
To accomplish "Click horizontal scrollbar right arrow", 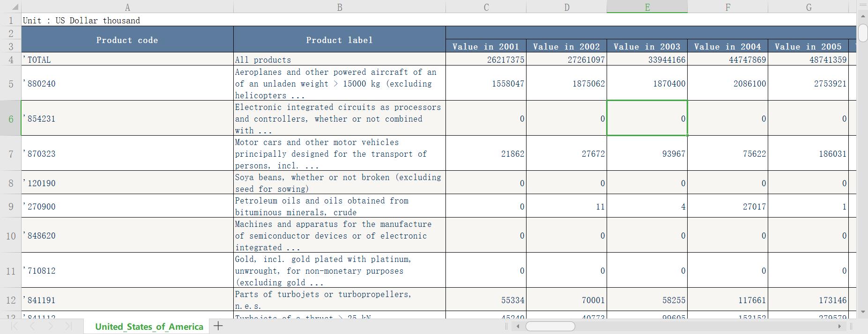I will pos(839,326).
